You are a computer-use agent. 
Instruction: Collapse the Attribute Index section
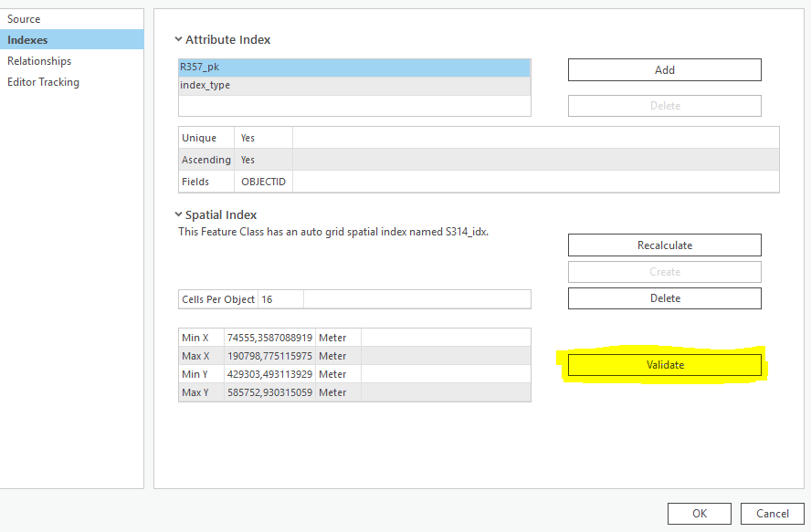(x=179, y=39)
